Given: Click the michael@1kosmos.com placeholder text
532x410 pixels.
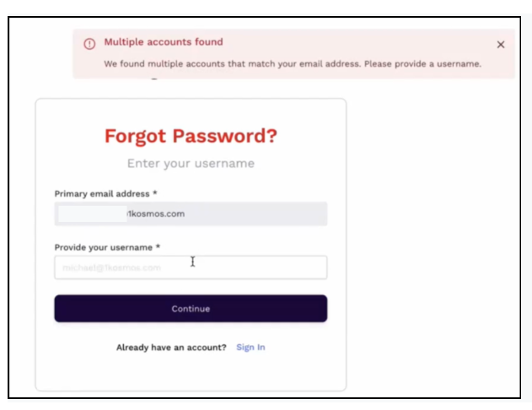Looking at the screenshot, I should (111, 268).
